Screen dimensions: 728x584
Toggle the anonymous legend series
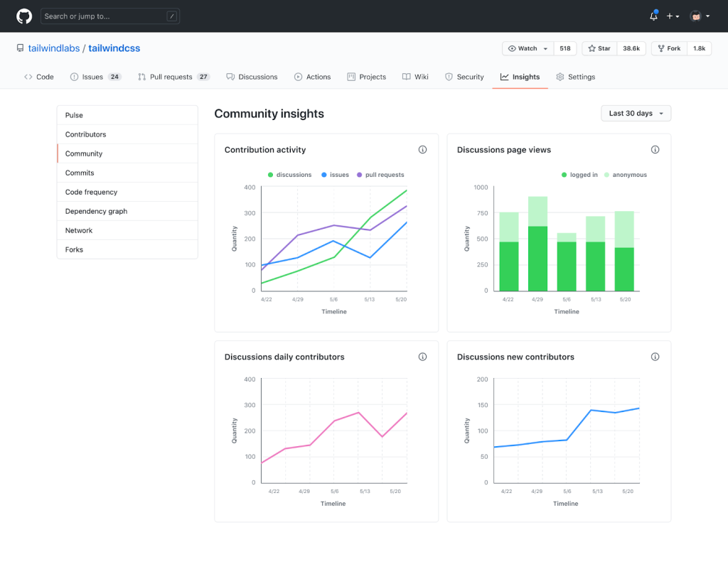pyautogui.click(x=625, y=175)
